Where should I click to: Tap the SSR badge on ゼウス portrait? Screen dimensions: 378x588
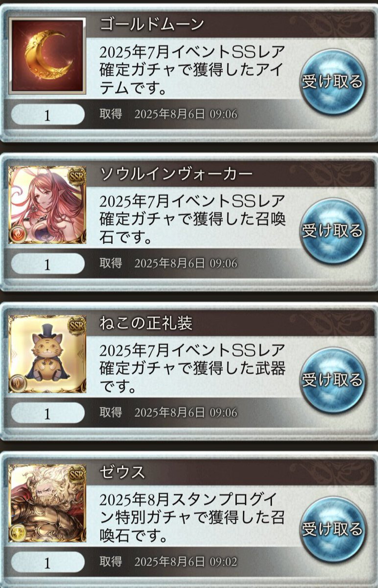tap(76, 476)
